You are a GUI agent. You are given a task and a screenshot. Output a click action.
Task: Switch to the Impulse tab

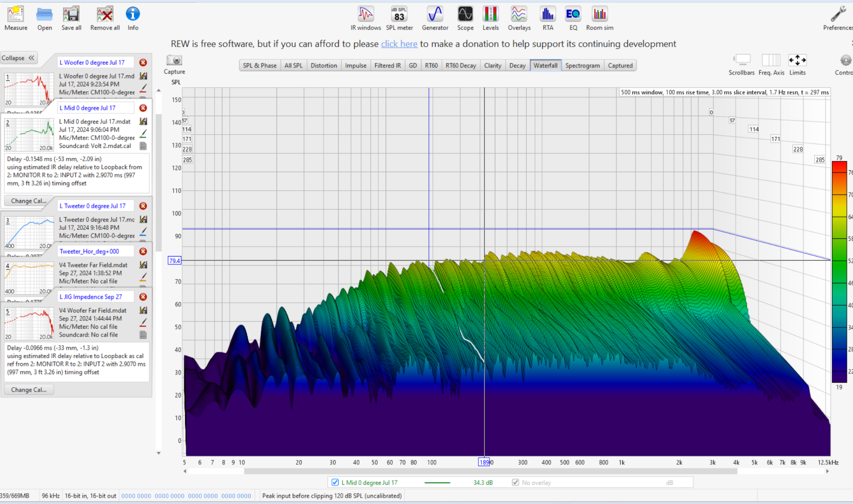tap(356, 65)
